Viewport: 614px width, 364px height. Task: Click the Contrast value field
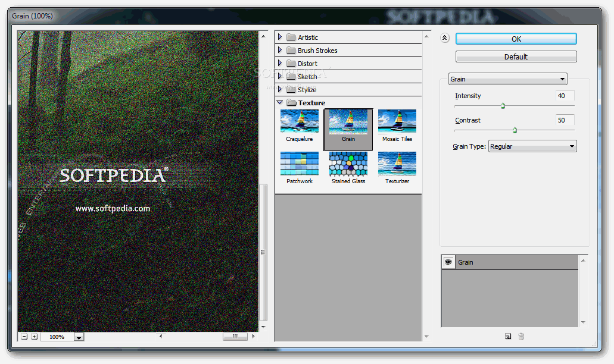(565, 120)
